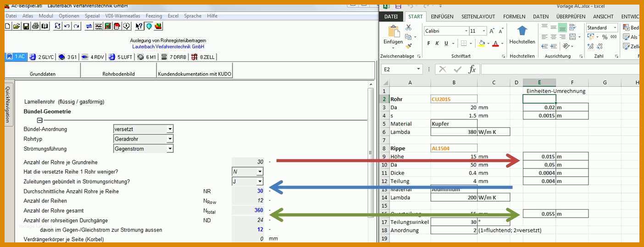The height and width of the screenshot is (247, 644).
Task: Click the formula bar cancel X
Action: coord(443,69)
